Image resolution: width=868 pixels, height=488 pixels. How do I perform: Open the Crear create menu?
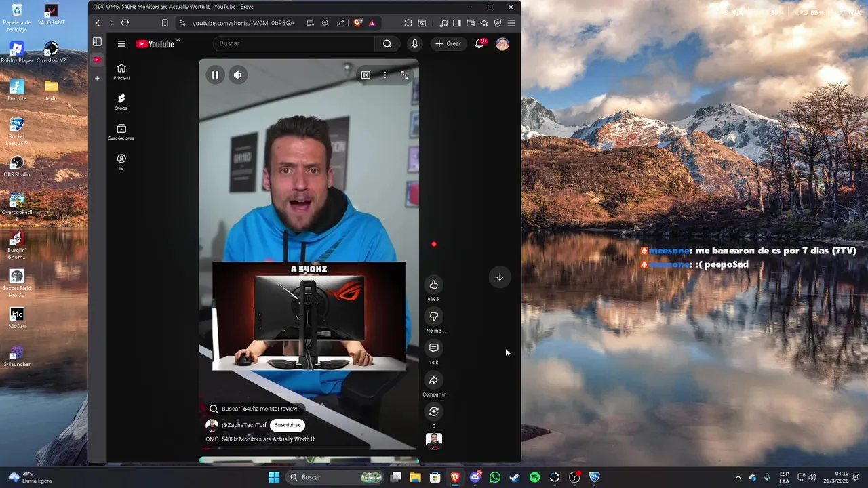448,44
